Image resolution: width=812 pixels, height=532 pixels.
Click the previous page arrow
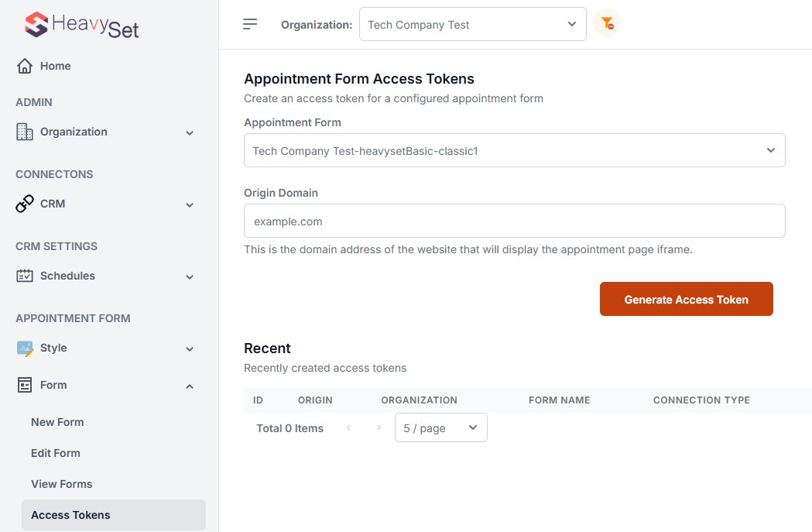point(348,427)
